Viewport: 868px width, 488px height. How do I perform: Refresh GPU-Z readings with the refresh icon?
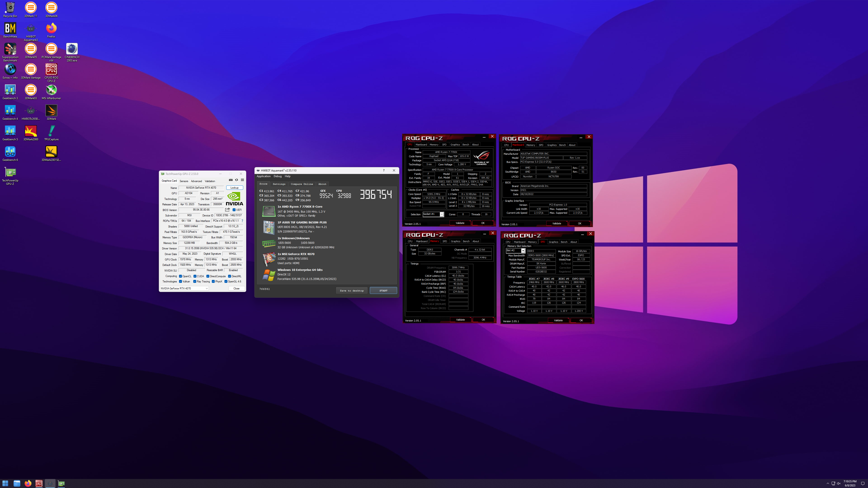[x=236, y=180]
